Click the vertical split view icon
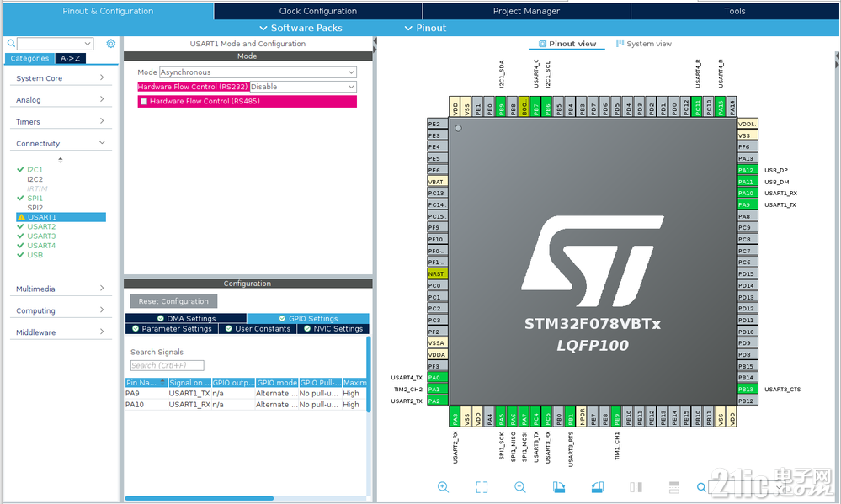The image size is (841, 504). click(x=636, y=487)
